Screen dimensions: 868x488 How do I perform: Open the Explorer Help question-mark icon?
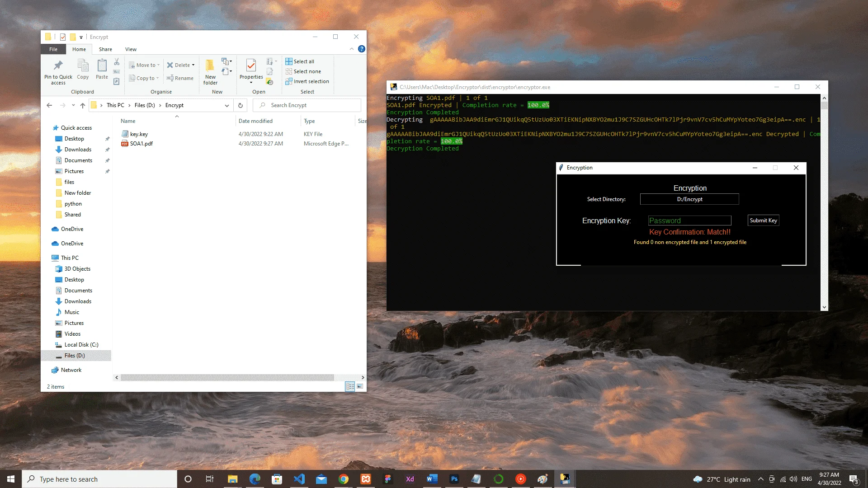pos(362,49)
